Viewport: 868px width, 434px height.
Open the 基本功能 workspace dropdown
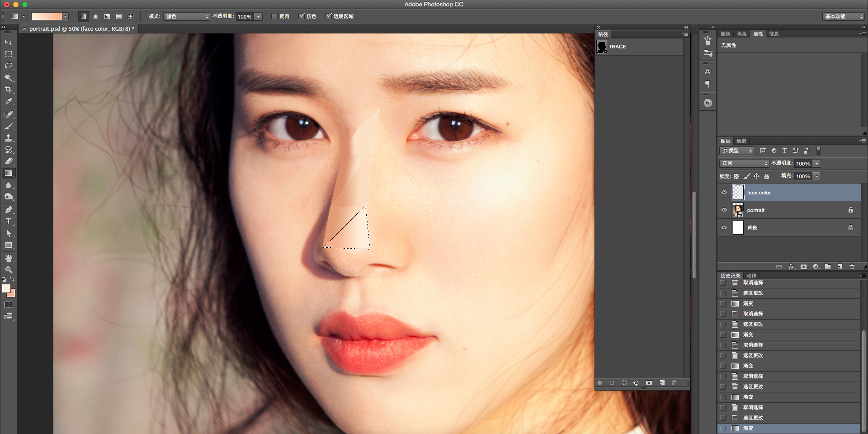click(x=844, y=16)
